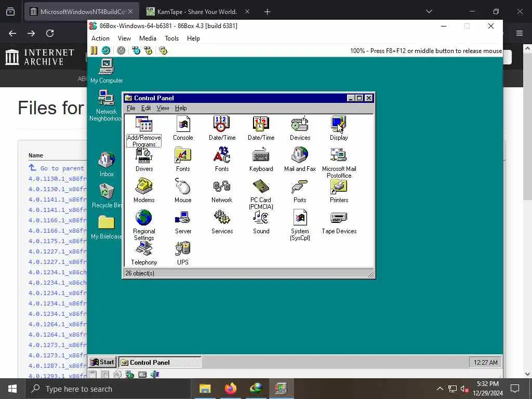
Task: Select My Briefcase desktop icon
Action: [107, 227]
